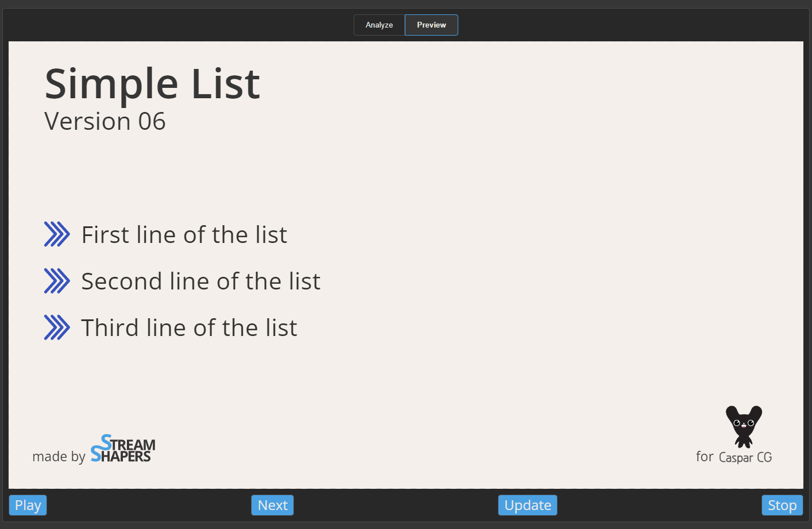This screenshot has height=529, width=812.
Task: Click the triple chevron icon beside Second line
Action: (x=57, y=281)
